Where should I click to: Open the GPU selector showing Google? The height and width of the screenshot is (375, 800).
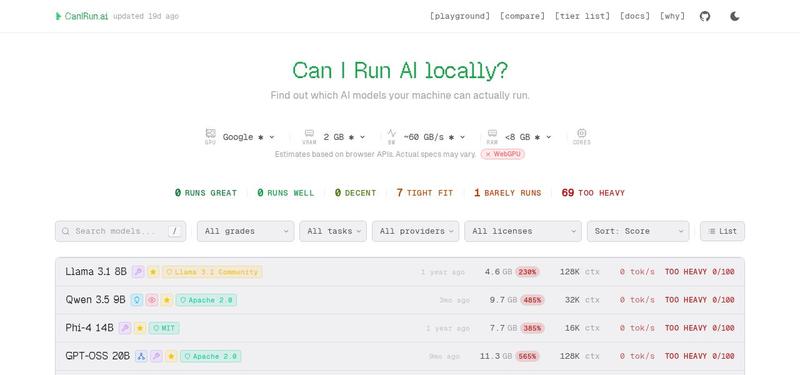point(248,137)
